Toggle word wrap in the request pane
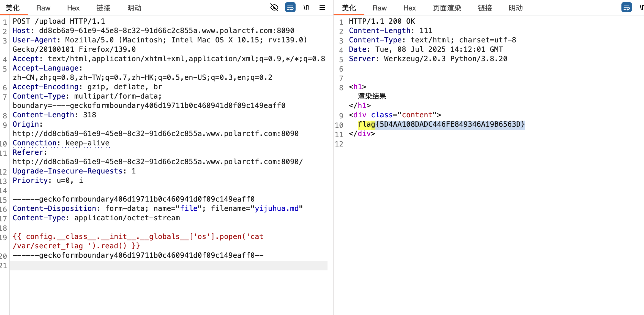The width and height of the screenshot is (644, 315). [290, 7]
